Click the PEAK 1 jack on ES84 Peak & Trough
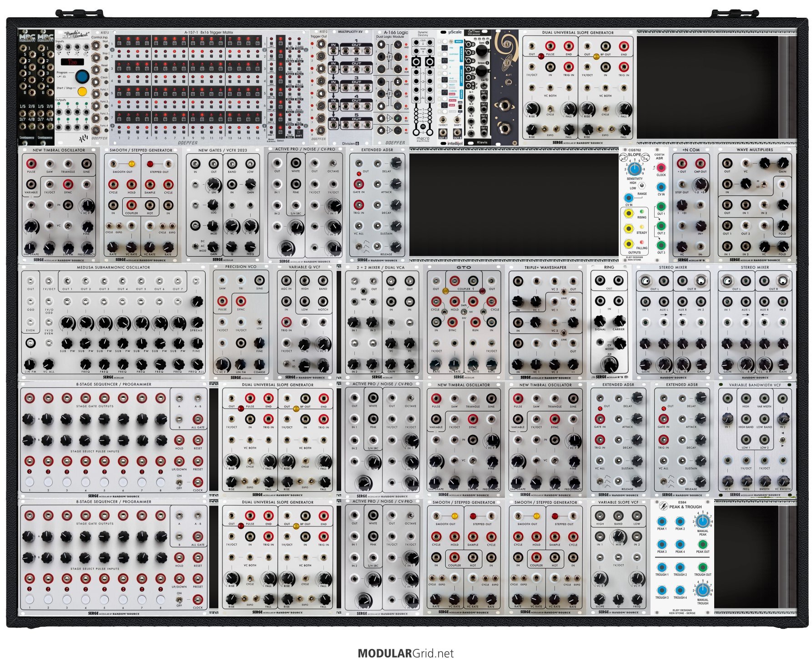The height and width of the screenshot is (663, 812). click(x=661, y=521)
